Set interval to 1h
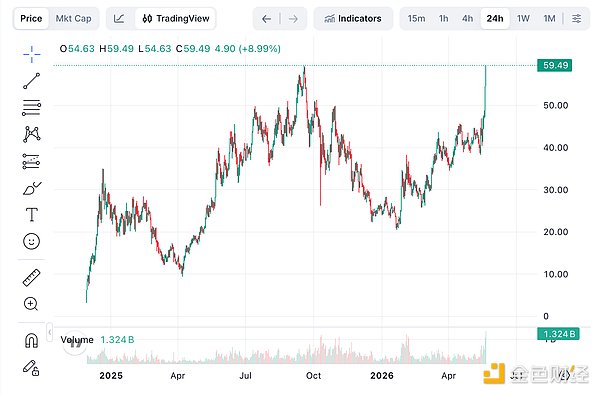This screenshot has width=600, height=395. point(443,18)
